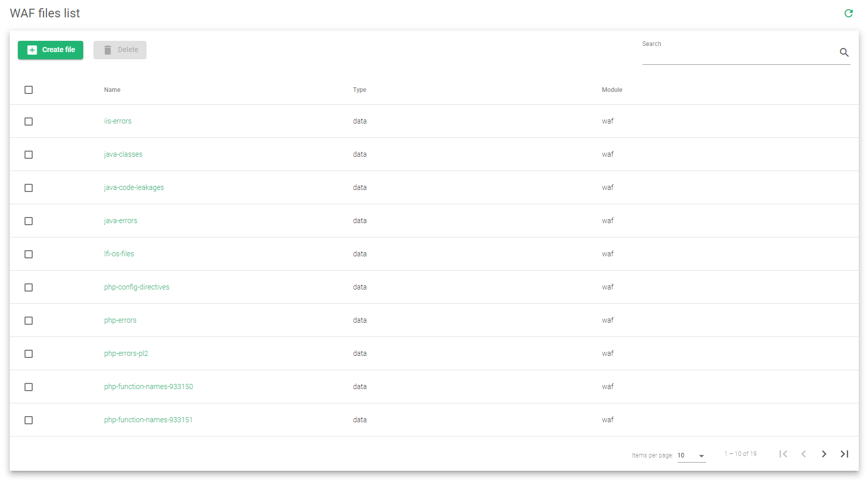
Task: Check the select-all checkbox in table header
Action: (29, 90)
